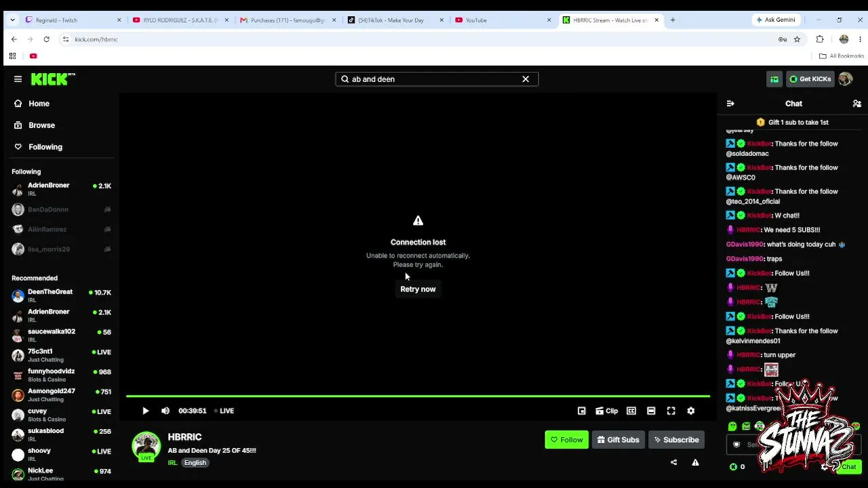Open the green icon left of Get KICKs
The image size is (868, 488).
(x=774, y=79)
